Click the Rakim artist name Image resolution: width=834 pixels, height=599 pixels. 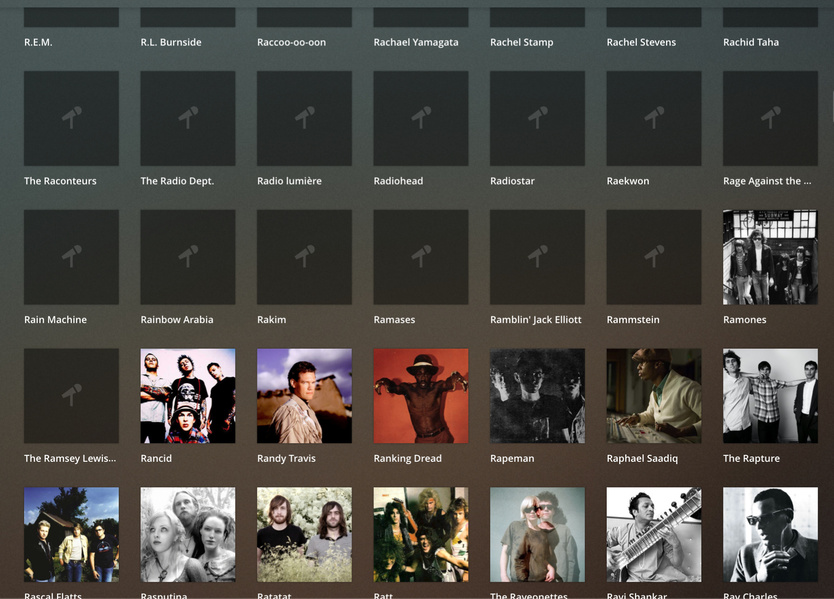coord(271,320)
